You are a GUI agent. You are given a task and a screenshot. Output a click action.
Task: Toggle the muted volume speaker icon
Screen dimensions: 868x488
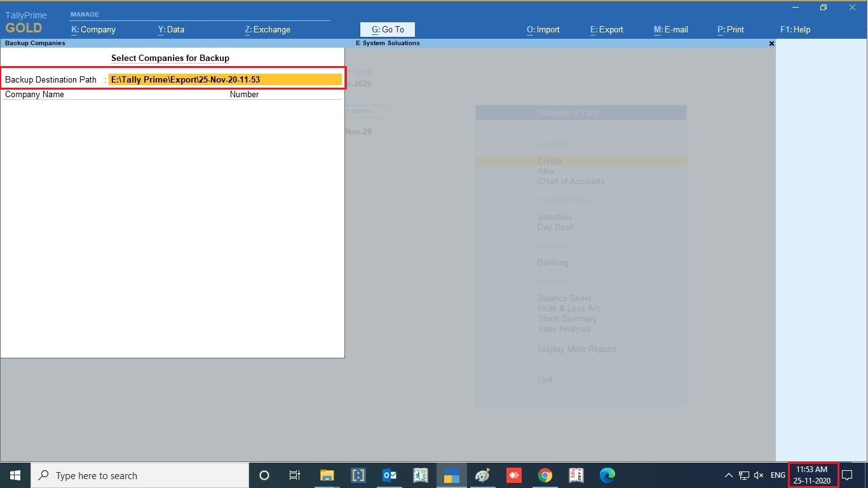[759, 475]
